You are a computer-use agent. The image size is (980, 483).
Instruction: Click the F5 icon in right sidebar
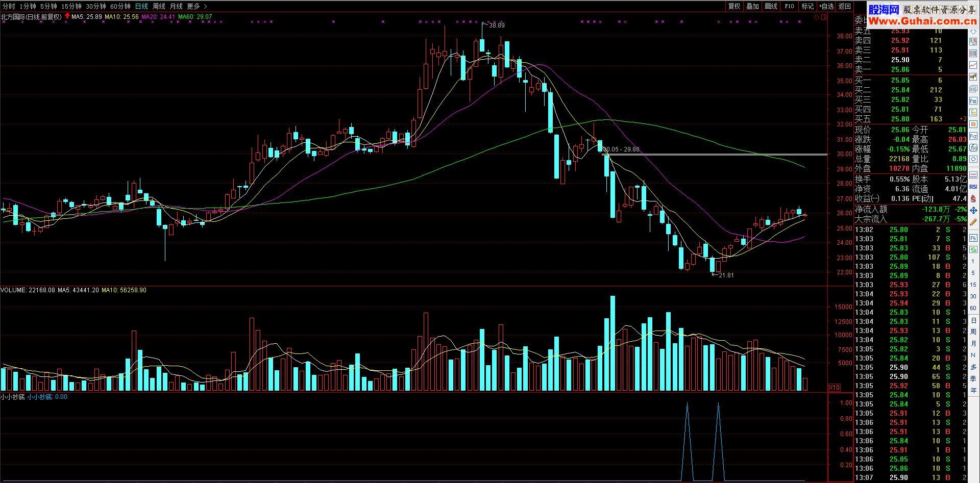973,237
